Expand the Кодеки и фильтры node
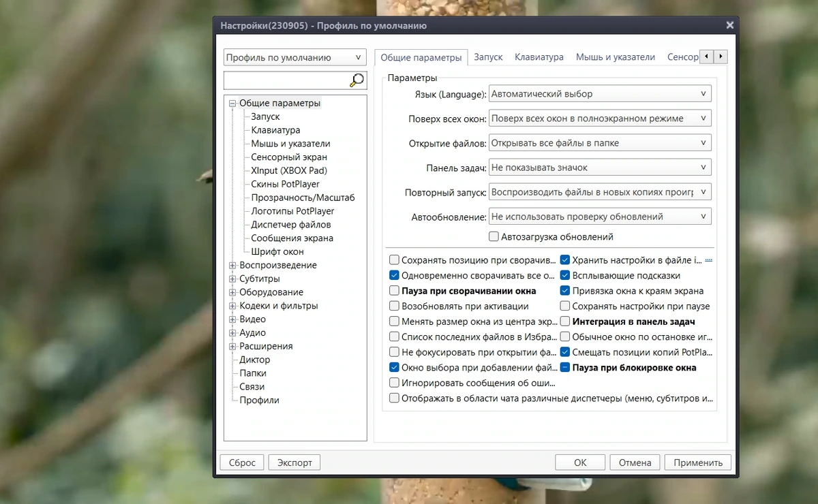The image size is (818, 504). (232, 306)
